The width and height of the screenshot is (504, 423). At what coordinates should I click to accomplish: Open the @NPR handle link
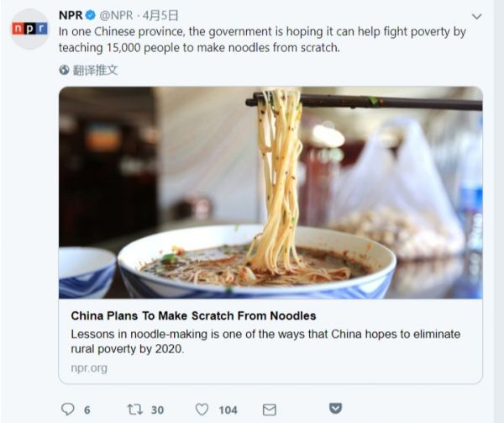point(117,15)
